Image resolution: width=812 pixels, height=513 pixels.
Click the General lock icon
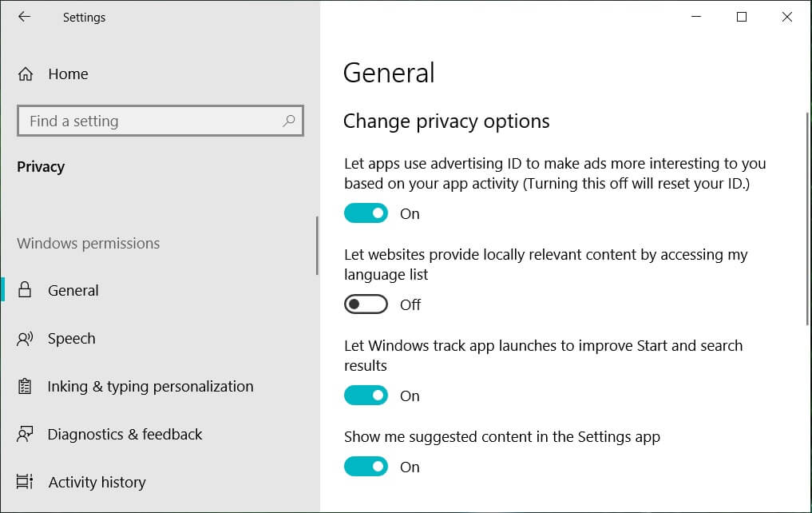26,290
